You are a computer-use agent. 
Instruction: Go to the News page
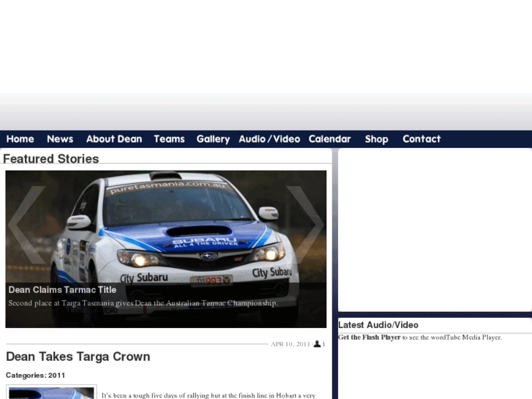60,139
